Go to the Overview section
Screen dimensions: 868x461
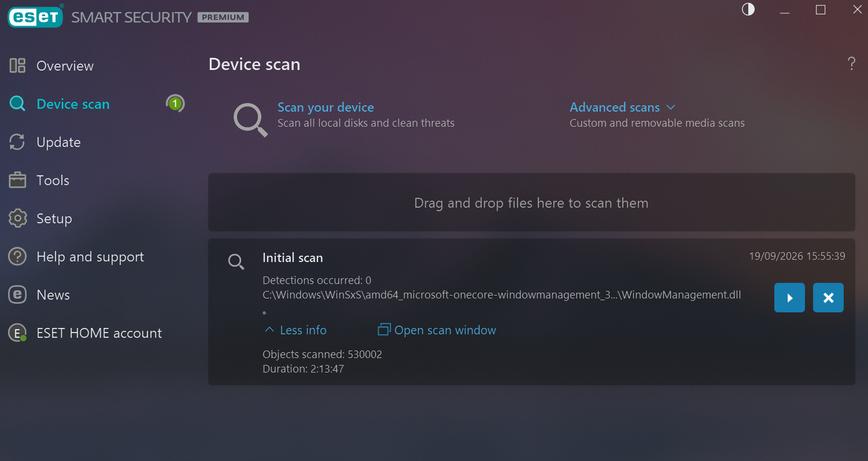tap(65, 66)
